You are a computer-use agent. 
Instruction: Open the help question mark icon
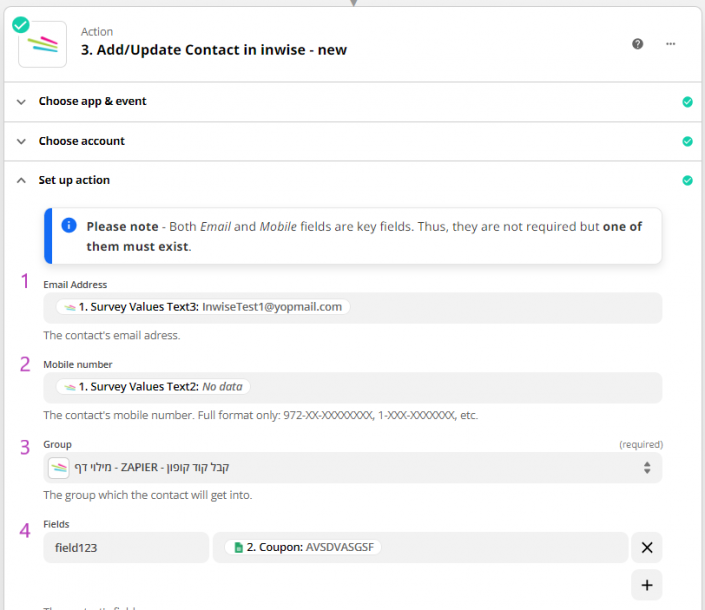point(637,44)
